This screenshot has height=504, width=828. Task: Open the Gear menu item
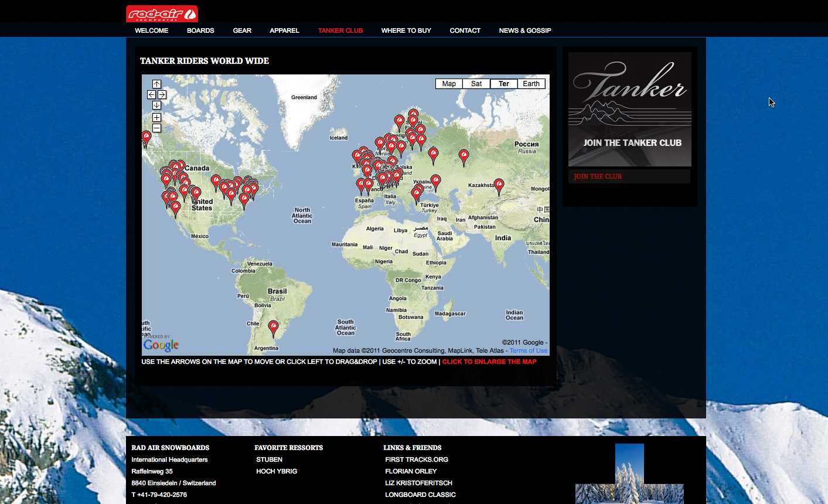[x=242, y=30]
